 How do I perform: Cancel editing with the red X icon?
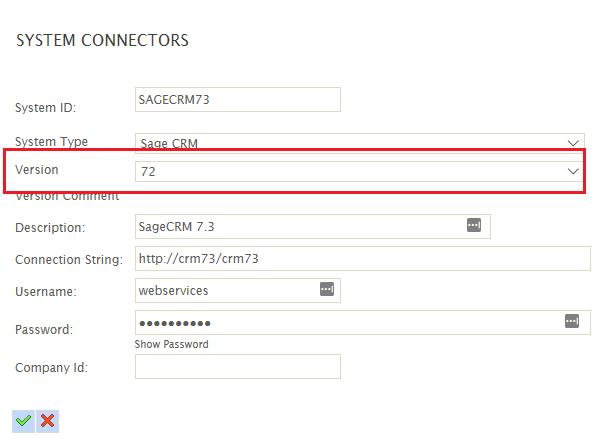tap(48, 421)
